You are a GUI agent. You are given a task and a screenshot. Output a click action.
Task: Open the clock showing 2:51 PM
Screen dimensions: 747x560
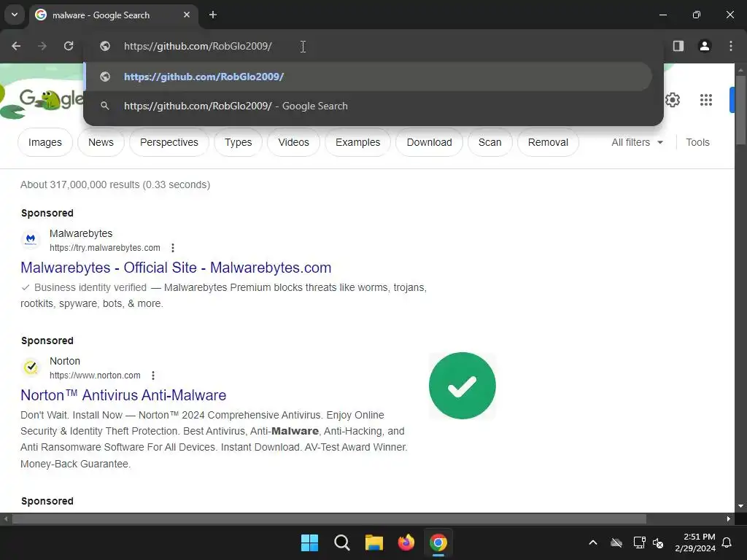coord(695,542)
